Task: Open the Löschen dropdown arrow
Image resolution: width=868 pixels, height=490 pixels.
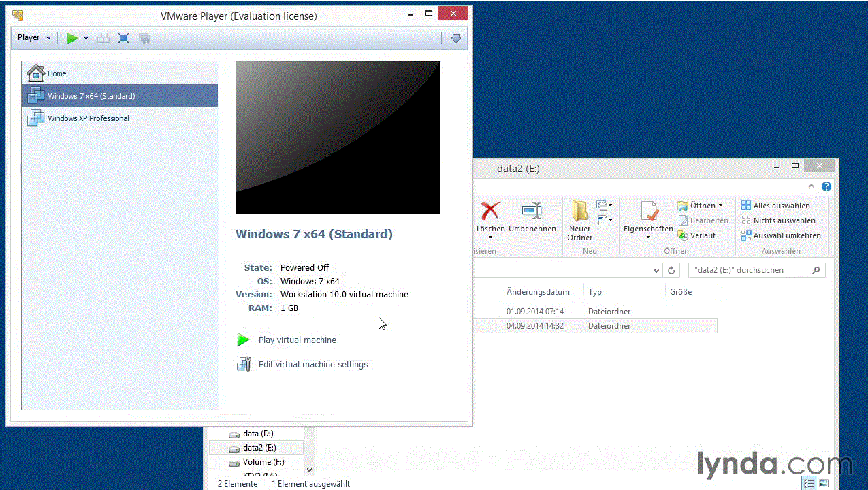Action: [490, 238]
